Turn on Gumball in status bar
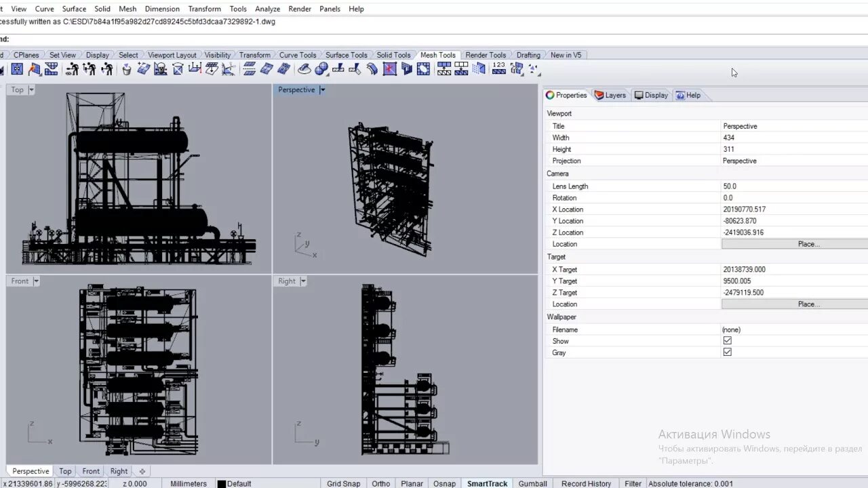 [533, 483]
